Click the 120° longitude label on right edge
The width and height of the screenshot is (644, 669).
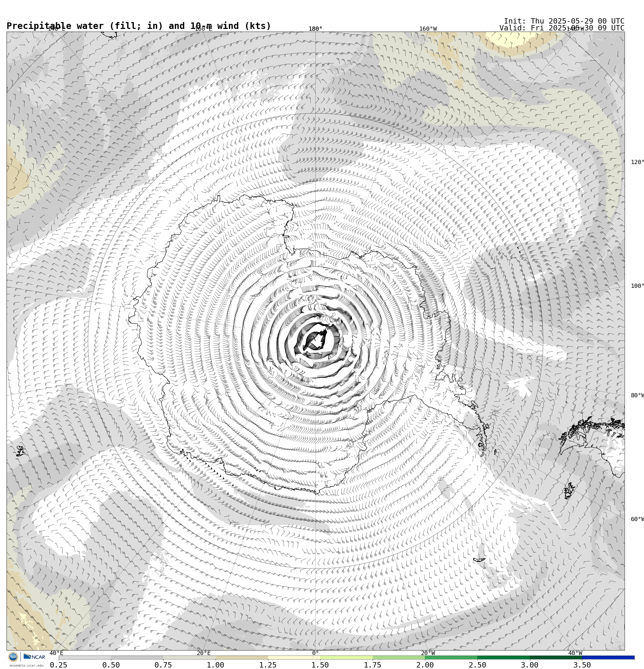pos(637,162)
